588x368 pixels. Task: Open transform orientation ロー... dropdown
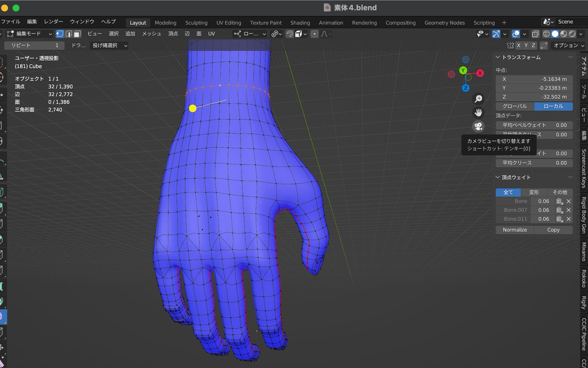point(250,34)
